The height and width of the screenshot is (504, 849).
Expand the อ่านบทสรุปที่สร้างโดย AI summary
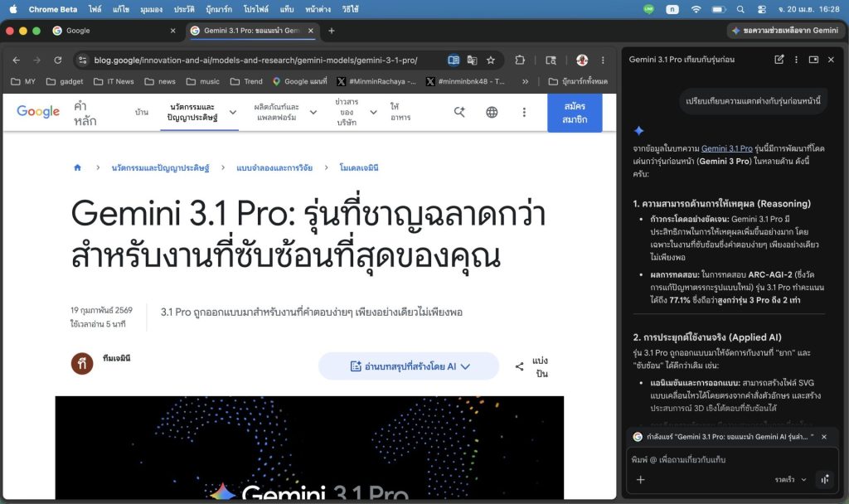(x=410, y=366)
